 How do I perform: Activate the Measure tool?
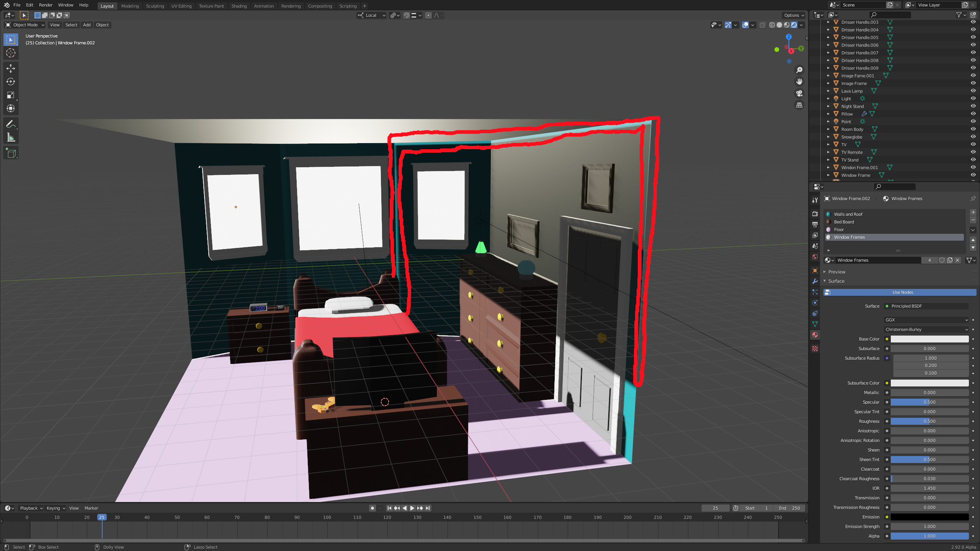pos(11,137)
